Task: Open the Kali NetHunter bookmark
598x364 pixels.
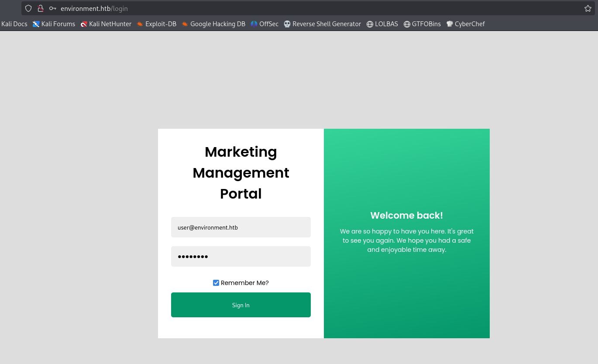Action: click(106, 24)
